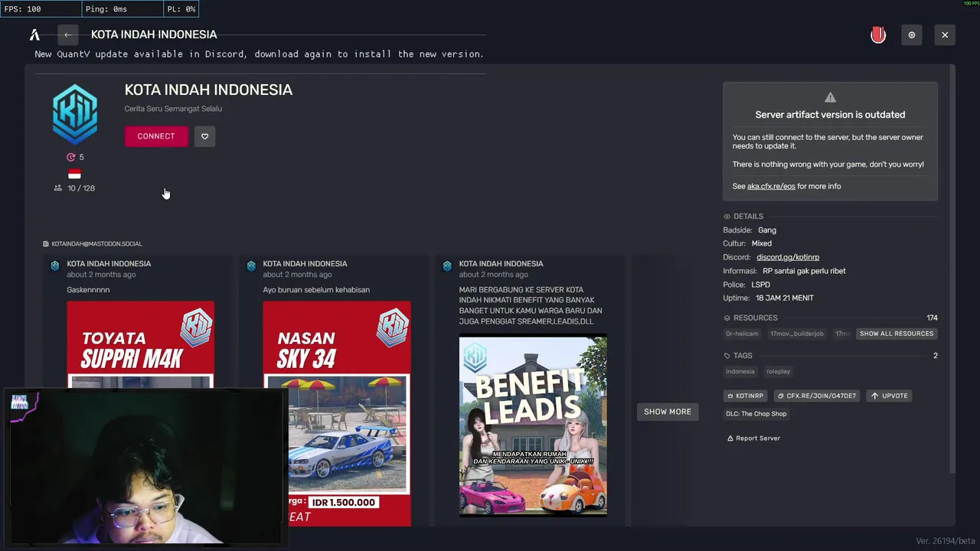
Task: Show more feed posts
Action: [667, 412]
